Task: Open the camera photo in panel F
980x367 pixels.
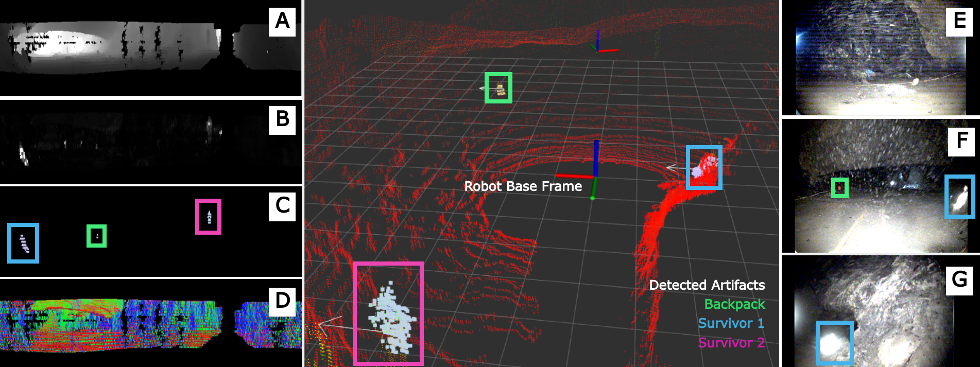Action: coord(881,186)
